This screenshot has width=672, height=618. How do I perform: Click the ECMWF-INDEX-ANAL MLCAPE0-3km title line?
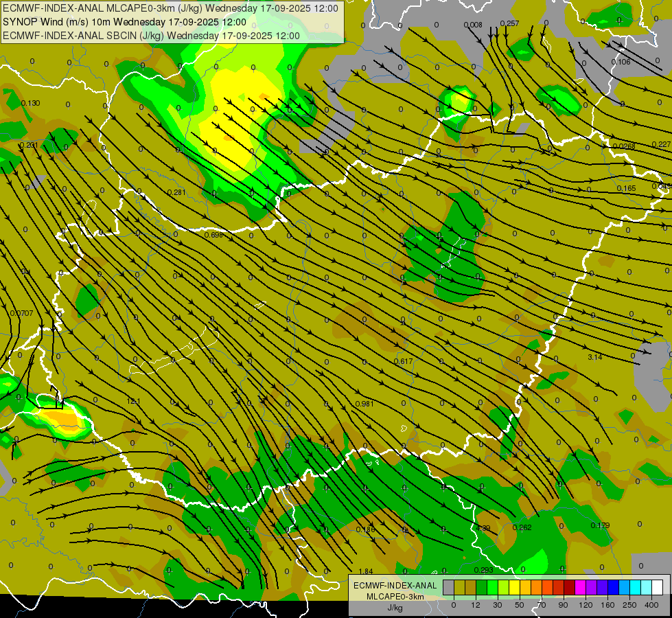(170, 8)
